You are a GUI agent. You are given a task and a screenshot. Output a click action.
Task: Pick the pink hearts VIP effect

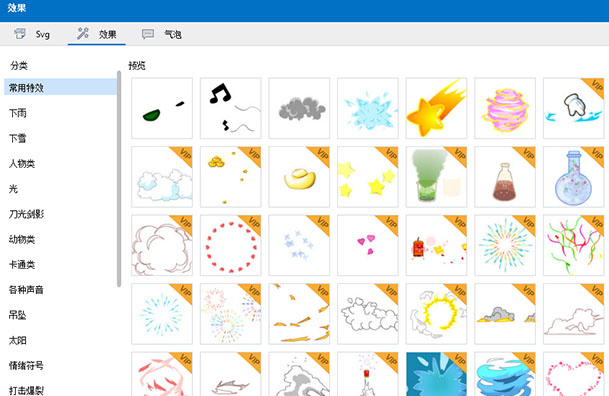[368, 245]
